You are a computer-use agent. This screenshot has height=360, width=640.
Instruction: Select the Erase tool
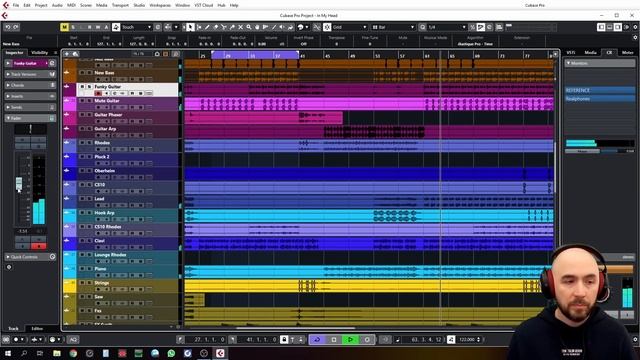tap(216, 27)
